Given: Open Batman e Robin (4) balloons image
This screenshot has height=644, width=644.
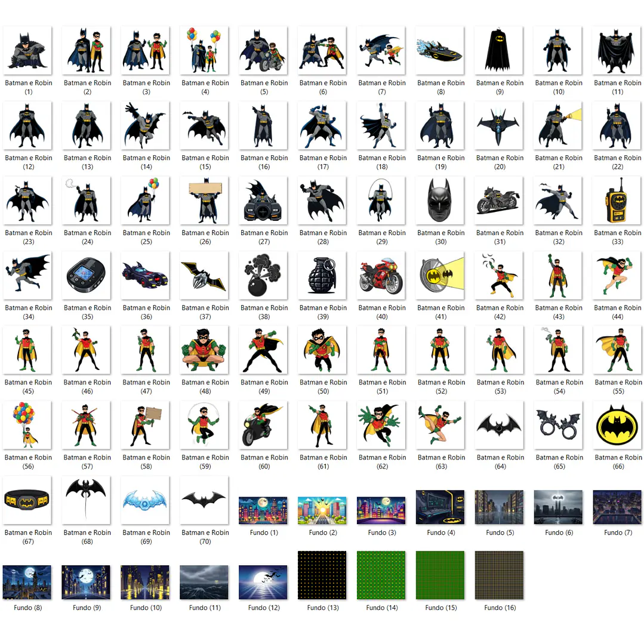Looking at the screenshot, I should 205,51.
